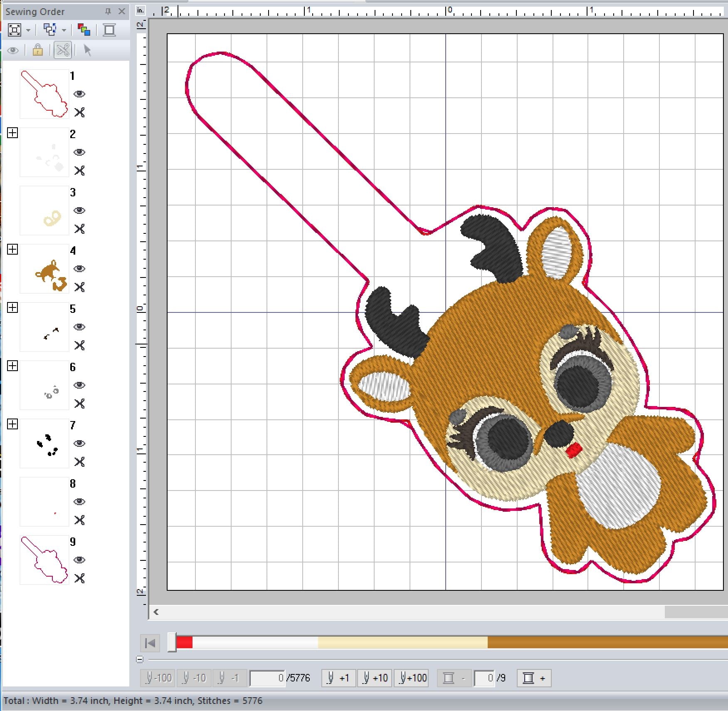Toggle the scissors button in Sewing Order toolbar

tap(63, 50)
